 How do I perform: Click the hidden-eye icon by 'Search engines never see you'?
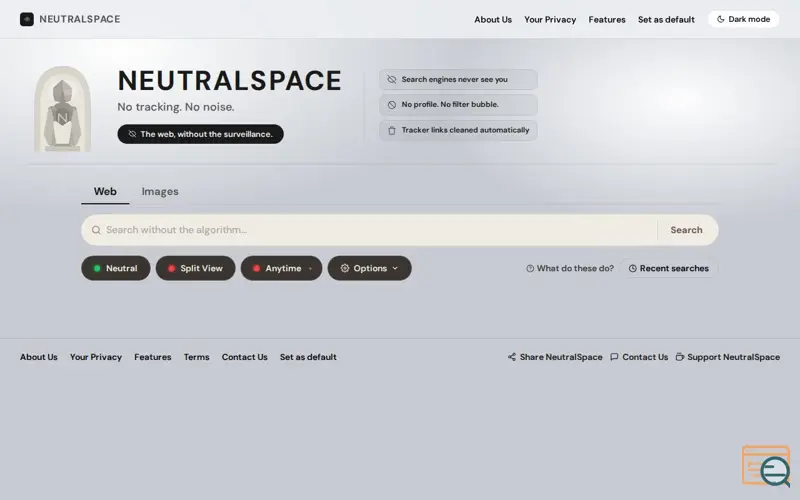[x=391, y=80]
